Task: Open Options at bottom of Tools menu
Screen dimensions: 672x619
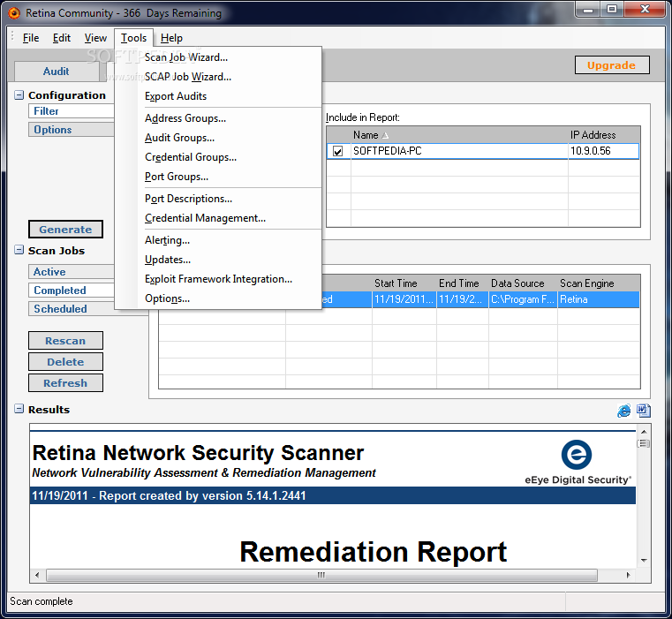Action: pos(218,298)
